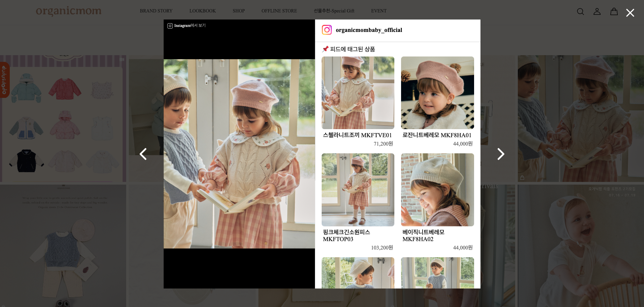Select 베이직니트베레모 MKF8HA02 product thumbnail
644x307 pixels.
point(437,190)
